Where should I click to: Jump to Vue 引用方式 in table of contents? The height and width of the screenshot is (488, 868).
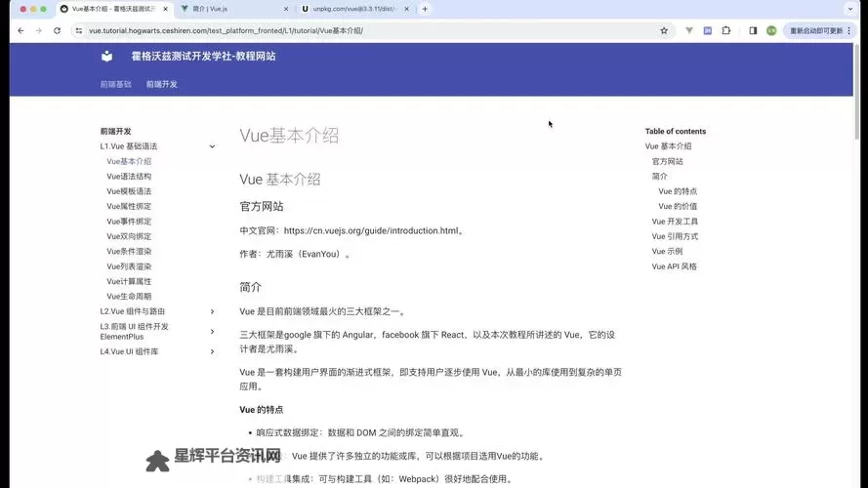(675, 236)
